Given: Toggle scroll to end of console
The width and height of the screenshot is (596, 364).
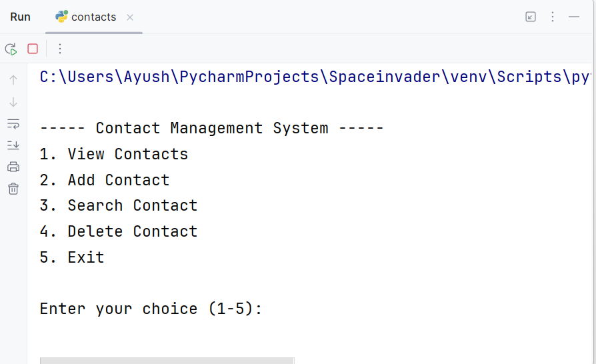Looking at the screenshot, I should (13, 145).
